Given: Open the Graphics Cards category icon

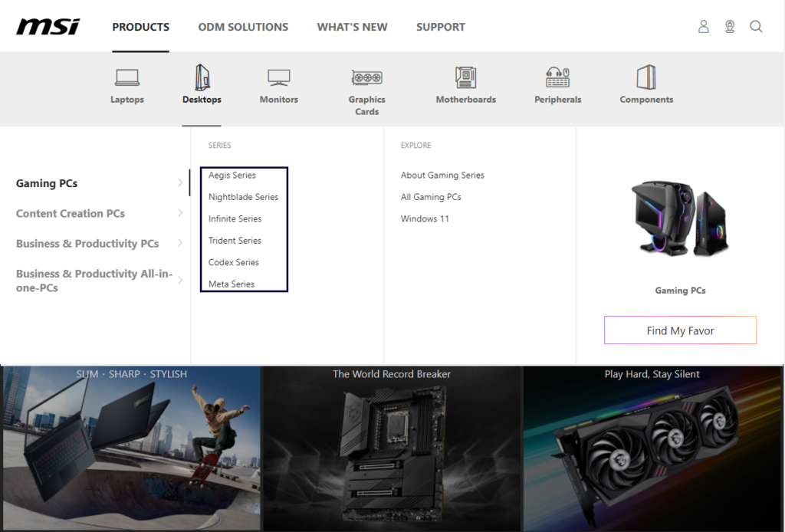Looking at the screenshot, I should pyautogui.click(x=366, y=77).
